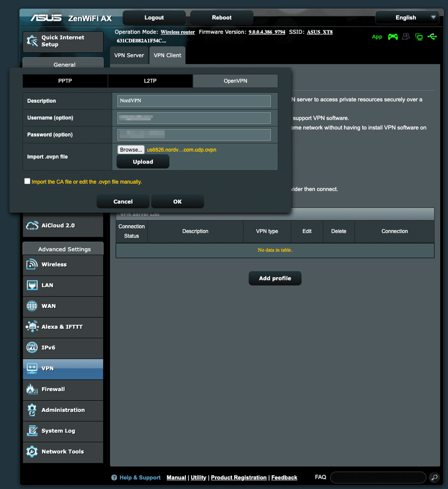
Task: Open Administration gear icon
Action: point(32,410)
